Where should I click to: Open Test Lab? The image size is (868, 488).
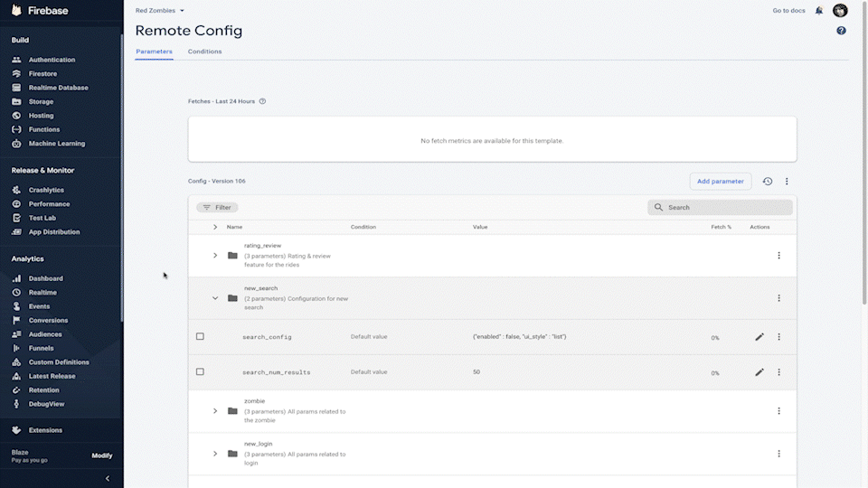42,218
